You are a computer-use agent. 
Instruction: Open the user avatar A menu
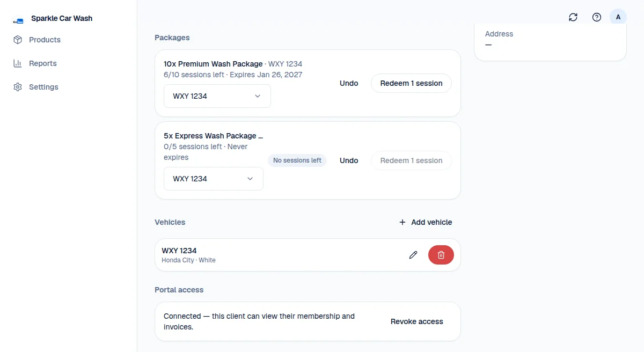(x=618, y=17)
